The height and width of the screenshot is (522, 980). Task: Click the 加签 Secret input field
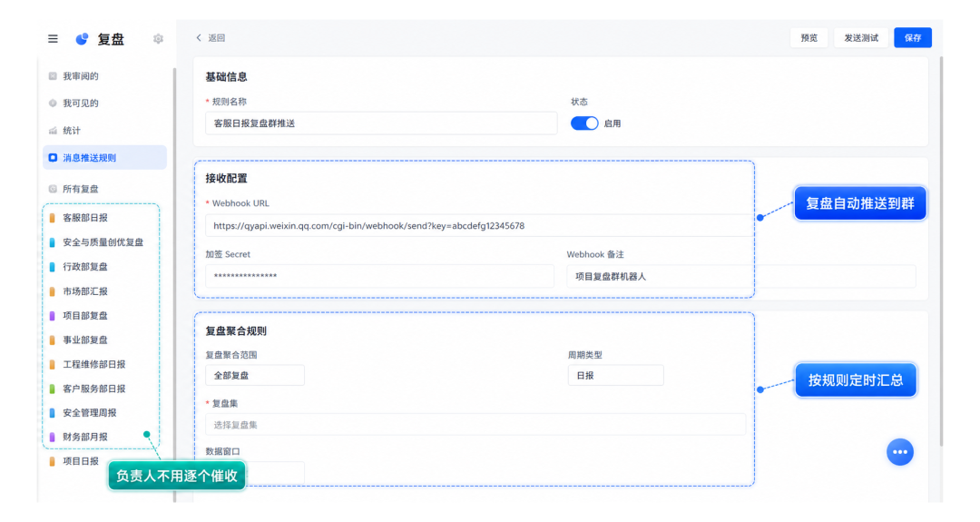(379, 276)
